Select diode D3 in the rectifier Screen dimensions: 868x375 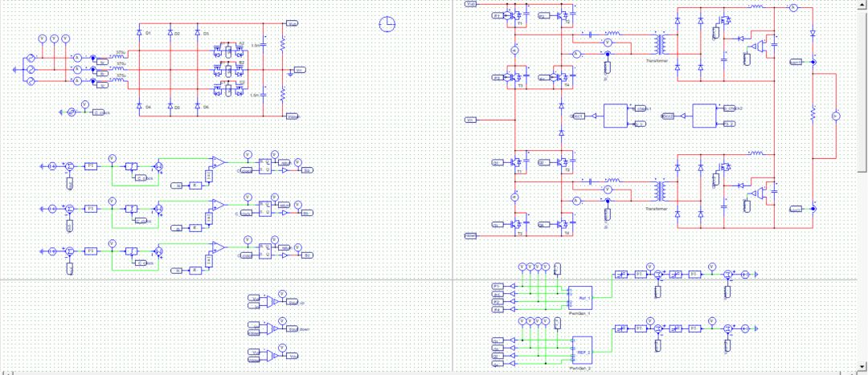pyautogui.click(x=197, y=34)
